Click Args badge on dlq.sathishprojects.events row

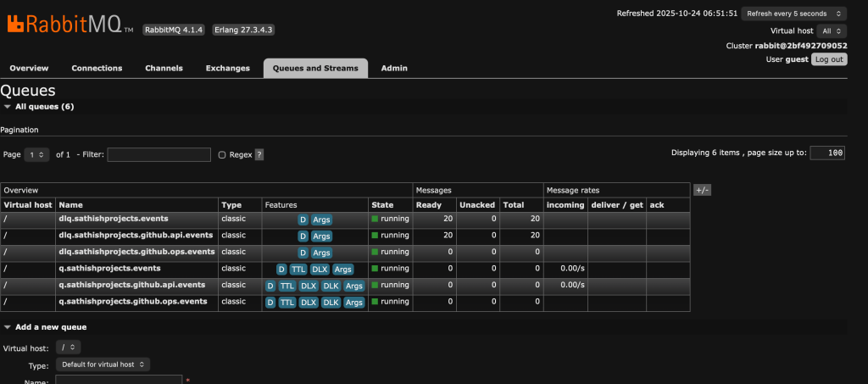pos(321,220)
